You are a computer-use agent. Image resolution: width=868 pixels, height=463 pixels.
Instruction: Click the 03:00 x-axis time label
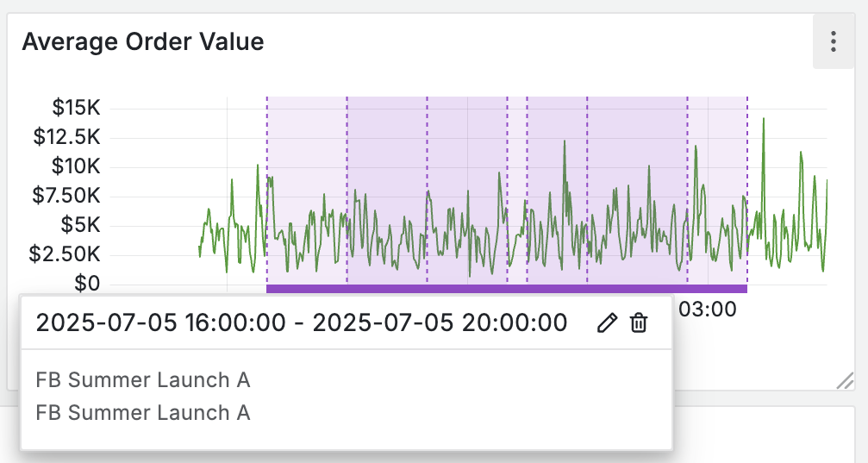point(708,310)
